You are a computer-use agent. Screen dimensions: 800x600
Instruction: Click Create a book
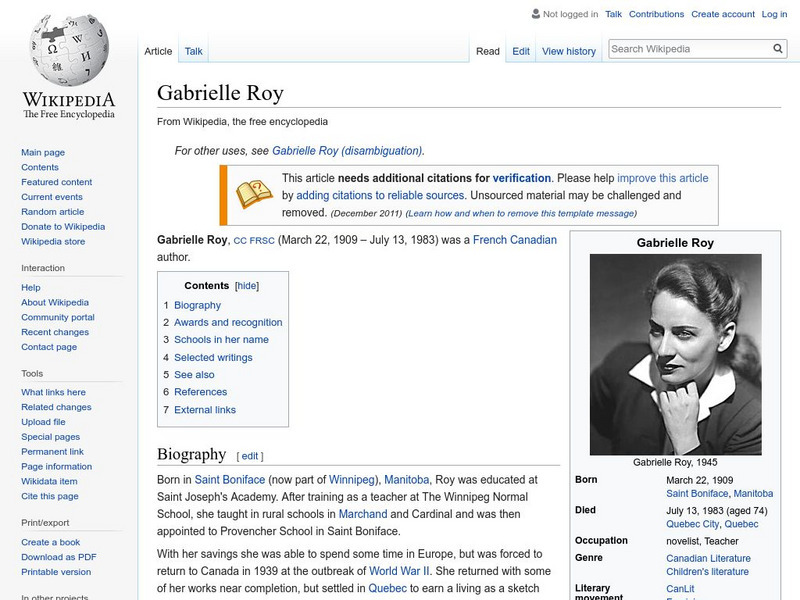point(51,542)
